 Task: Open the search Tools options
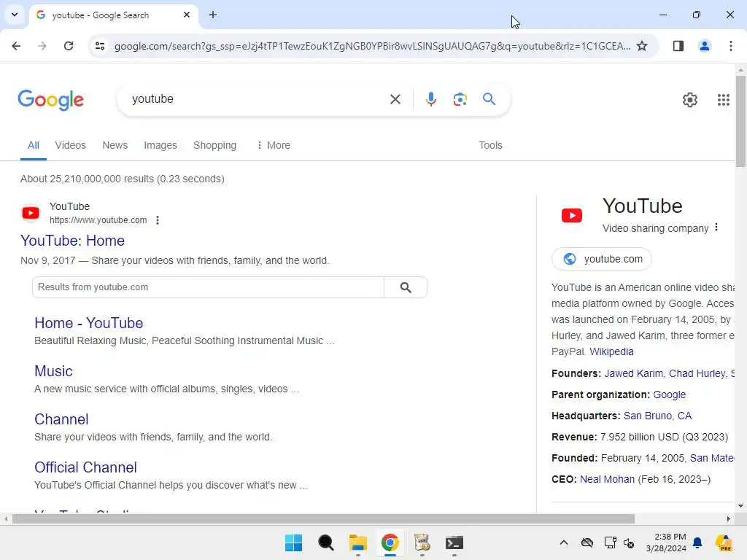point(490,145)
